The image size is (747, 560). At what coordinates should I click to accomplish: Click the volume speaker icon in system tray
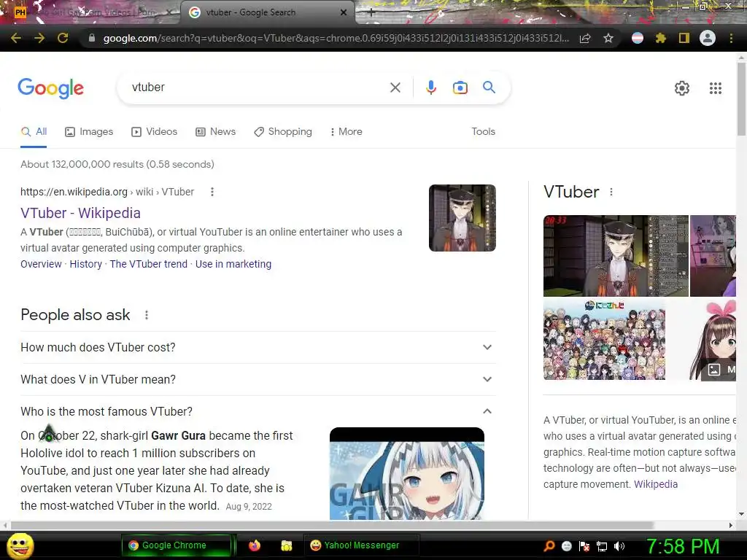tap(619, 546)
